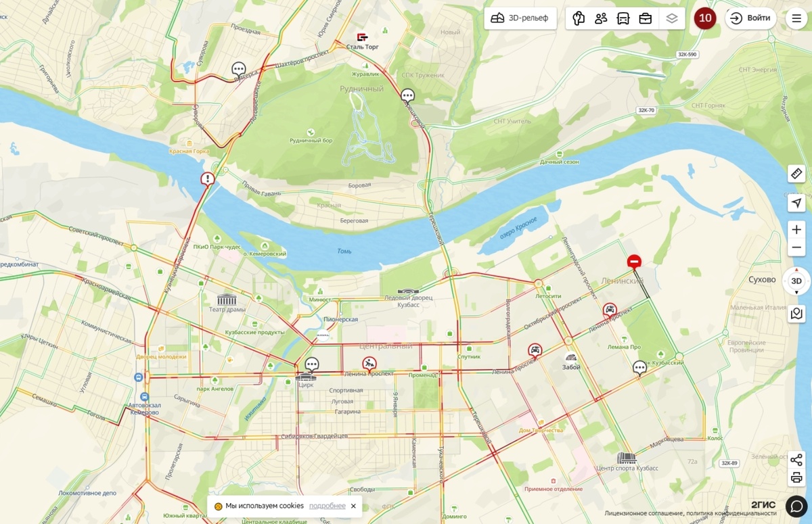Screen dimensions: 812x524
Task: Open the support chat bubble icon
Action: 796,506
